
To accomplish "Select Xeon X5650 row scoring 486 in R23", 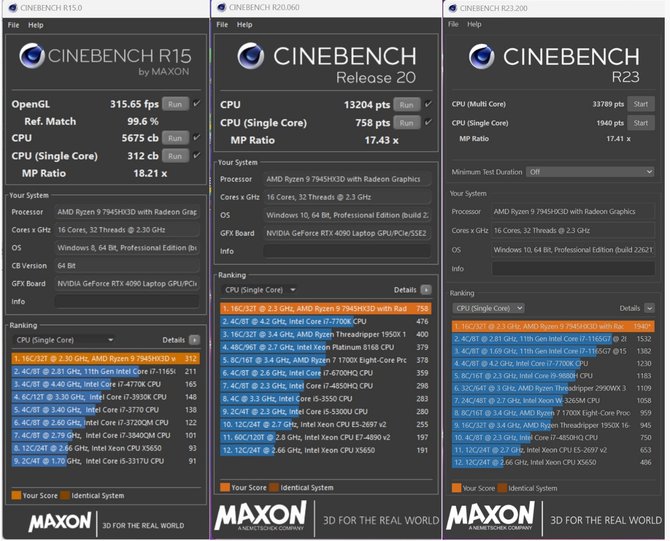I will click(x=553, y=462).
